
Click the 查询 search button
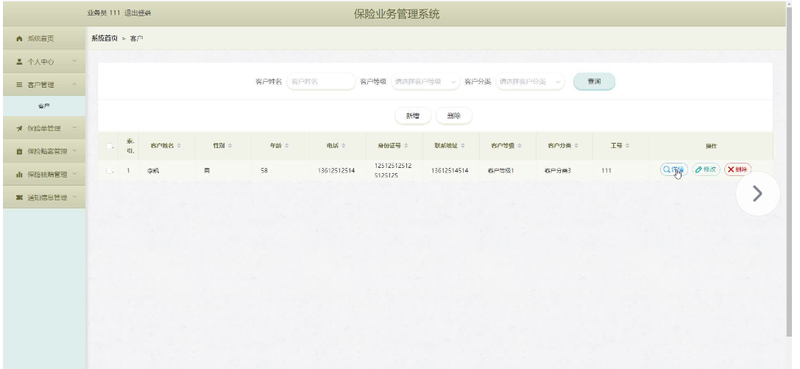pyautogui.click(x=594, y=81)
